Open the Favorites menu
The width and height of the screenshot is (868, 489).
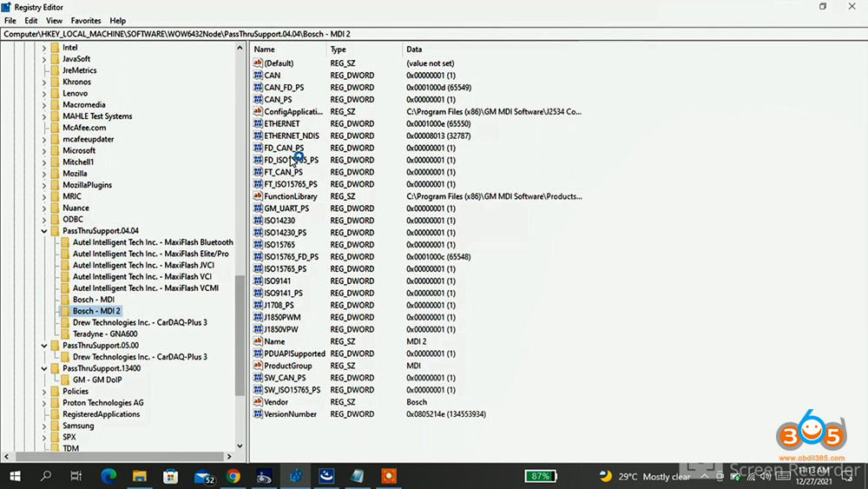click(x=86, y=20)
